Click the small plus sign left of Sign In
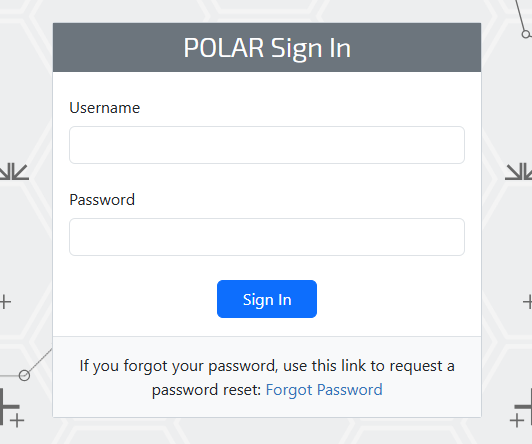532x444 pixels. (5, 302)
